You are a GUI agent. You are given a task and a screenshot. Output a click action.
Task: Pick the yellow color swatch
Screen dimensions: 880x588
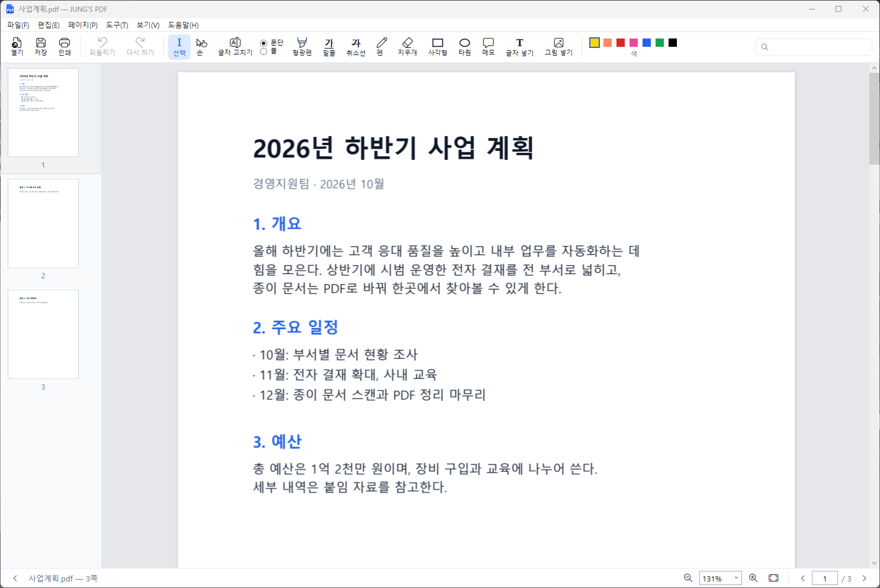click(595, 43)
